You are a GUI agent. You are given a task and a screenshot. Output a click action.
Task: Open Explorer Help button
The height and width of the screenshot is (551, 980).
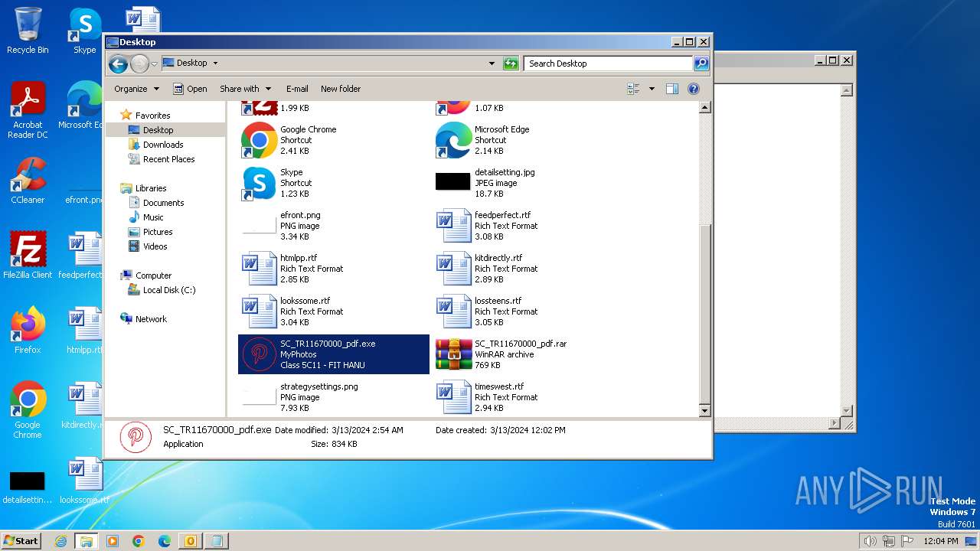(x=694, y=89)
